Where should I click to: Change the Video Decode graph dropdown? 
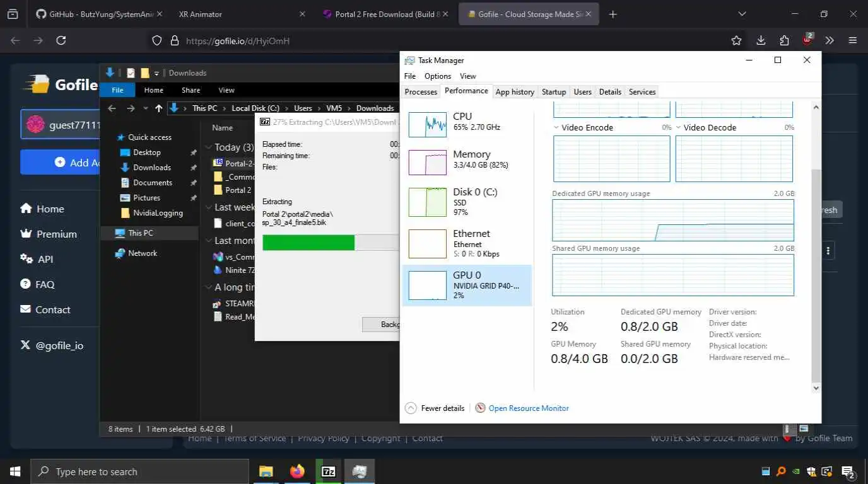[679, 127]
